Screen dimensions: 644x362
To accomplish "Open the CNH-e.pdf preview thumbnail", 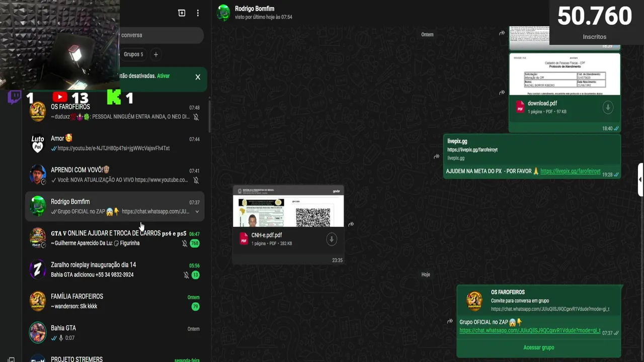I will click(x=288, y=207).
